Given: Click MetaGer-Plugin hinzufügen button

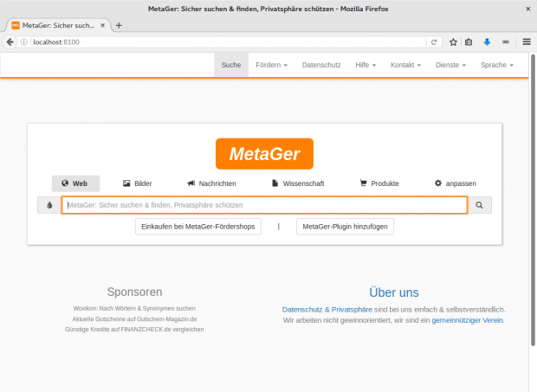Looking at the screenshot, I should [x=345, y=227].
